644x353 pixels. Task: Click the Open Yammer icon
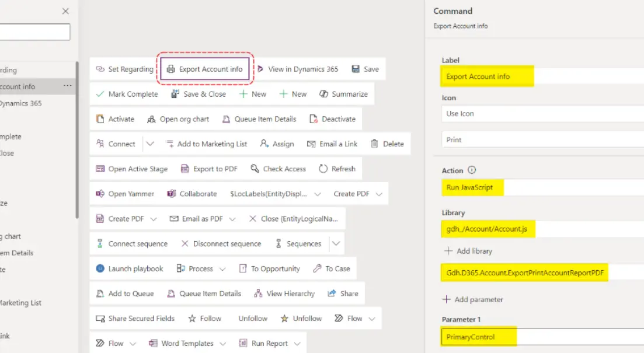pyautogui.click(x=100, y=194)
